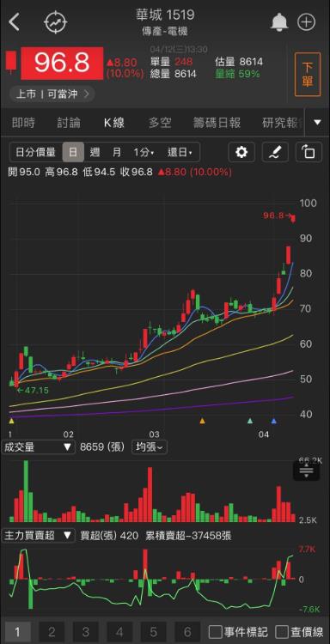330x644 pixels.
Task: Add stock with the plus circle icon
Action: (x=306, y=21)
